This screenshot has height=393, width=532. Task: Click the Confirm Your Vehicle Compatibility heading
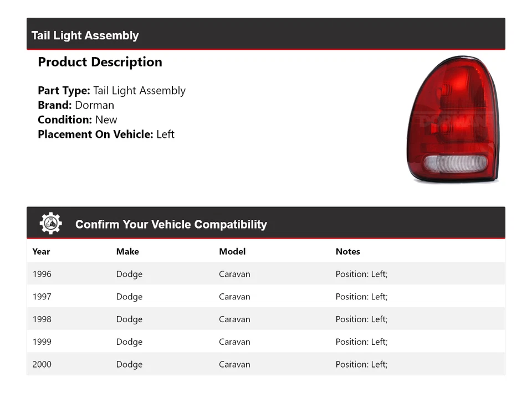point(171,224)
